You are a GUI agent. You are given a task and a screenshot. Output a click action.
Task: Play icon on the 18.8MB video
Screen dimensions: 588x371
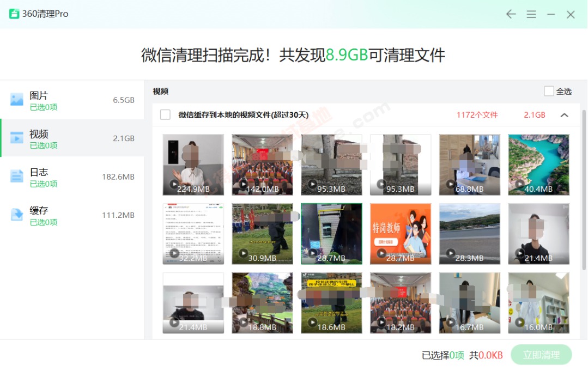click(x=244, y=322)
